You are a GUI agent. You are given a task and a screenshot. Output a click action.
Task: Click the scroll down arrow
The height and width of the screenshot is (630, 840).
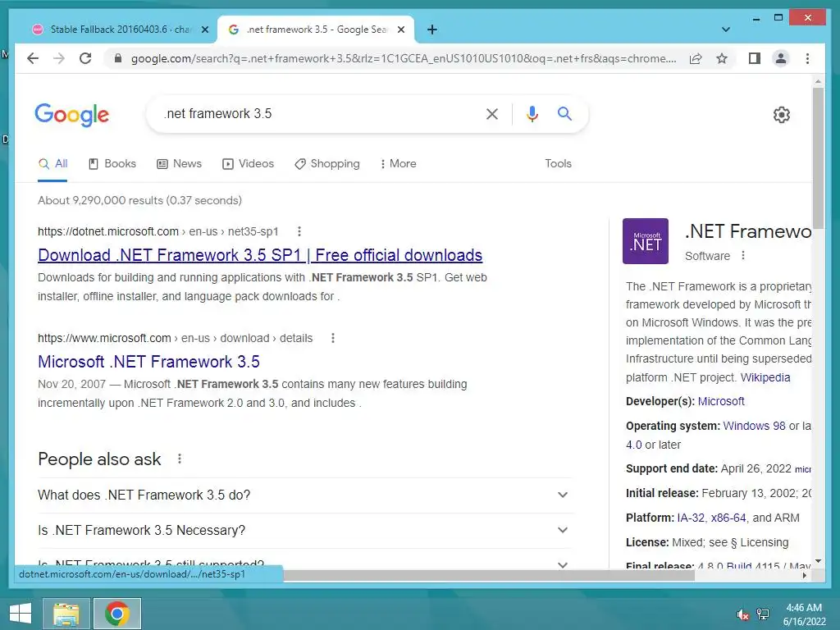[x=818, y=561]
